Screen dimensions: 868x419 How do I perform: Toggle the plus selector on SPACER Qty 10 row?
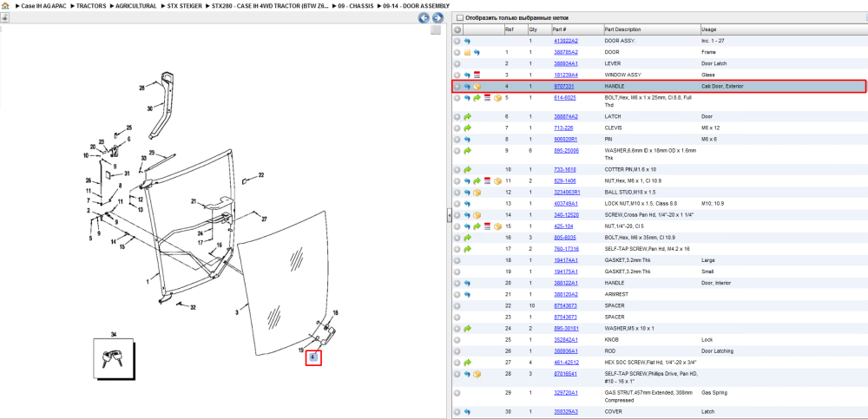pyautogui.click(x=457, y=306)
